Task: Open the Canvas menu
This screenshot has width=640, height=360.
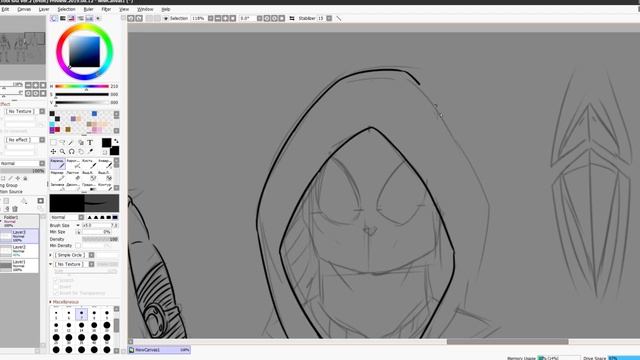Action: tap(24, 9)
